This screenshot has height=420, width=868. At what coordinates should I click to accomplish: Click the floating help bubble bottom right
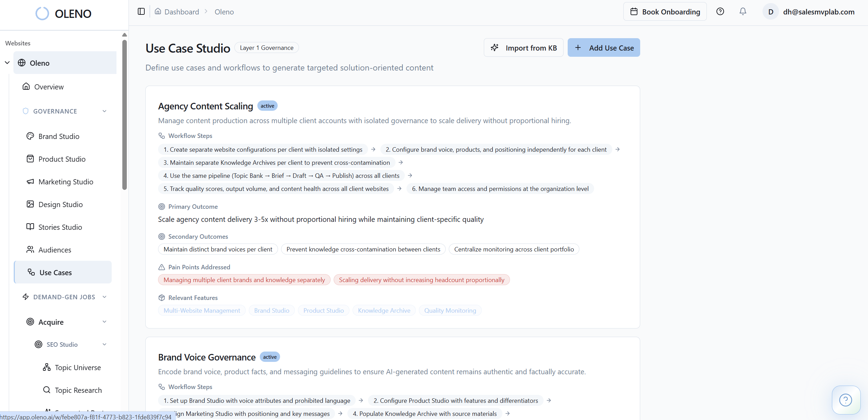click(x=846, y=400)
